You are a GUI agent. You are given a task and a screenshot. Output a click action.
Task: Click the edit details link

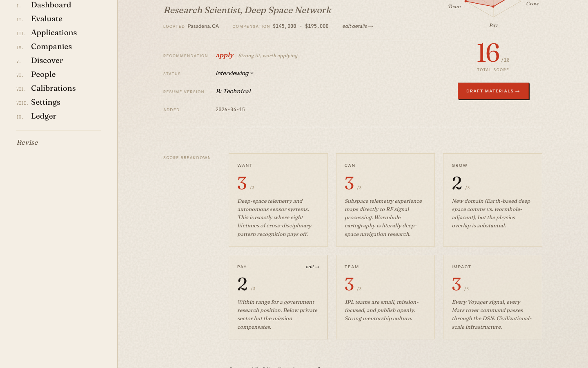click(357, 26)
